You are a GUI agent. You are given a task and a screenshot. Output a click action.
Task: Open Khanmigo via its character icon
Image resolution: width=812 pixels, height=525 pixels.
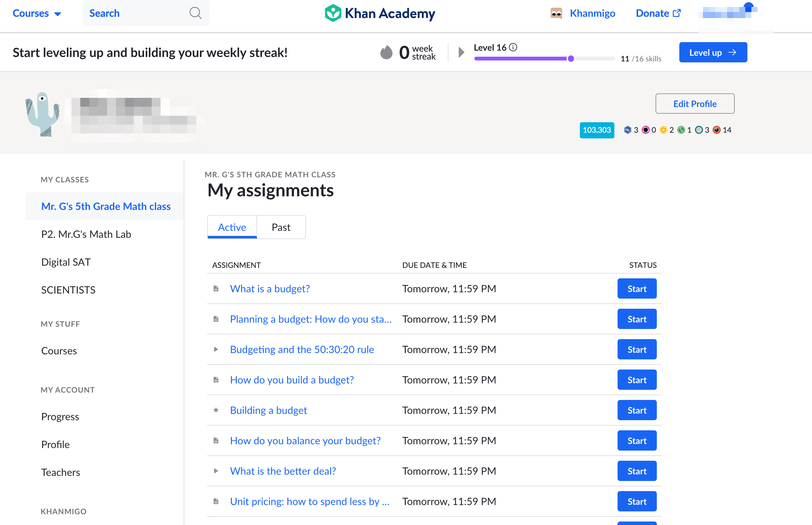pyautogui.click(x=556, y=13)
